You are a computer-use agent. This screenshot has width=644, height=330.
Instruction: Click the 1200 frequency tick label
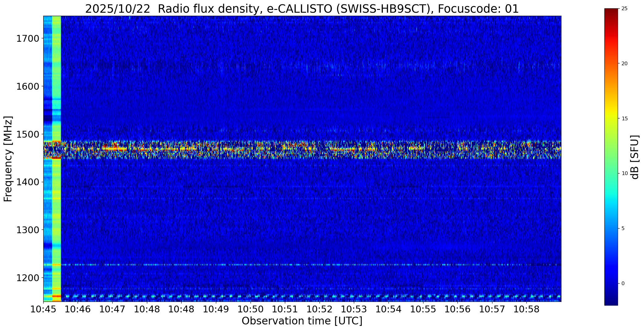(x=28, y=278)
